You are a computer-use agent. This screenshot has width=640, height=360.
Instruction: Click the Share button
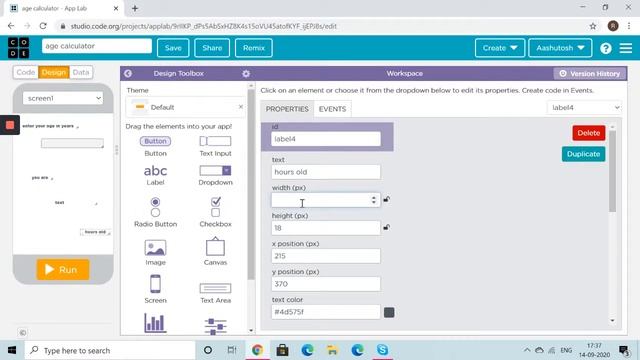tap(212, 48)
